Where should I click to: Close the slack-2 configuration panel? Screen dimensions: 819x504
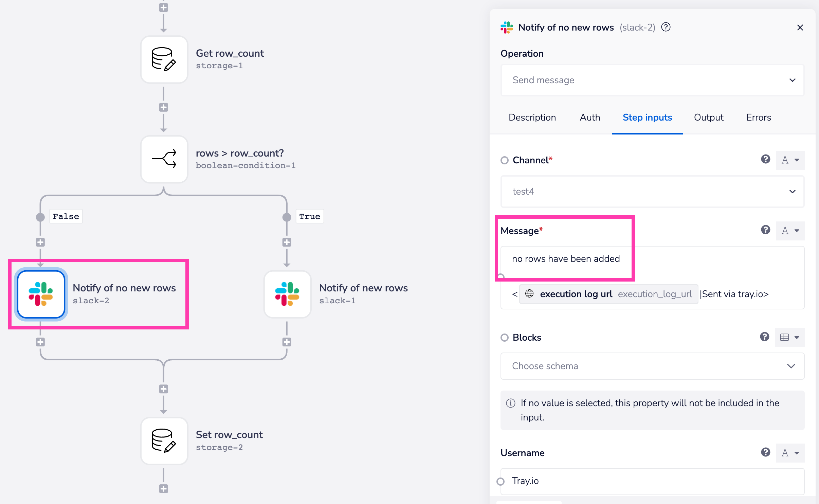[800, 28]
